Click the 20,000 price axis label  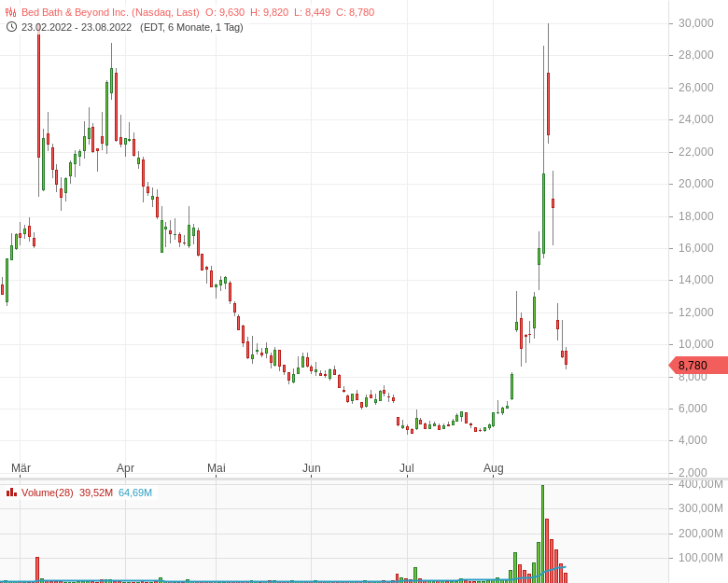696,184
